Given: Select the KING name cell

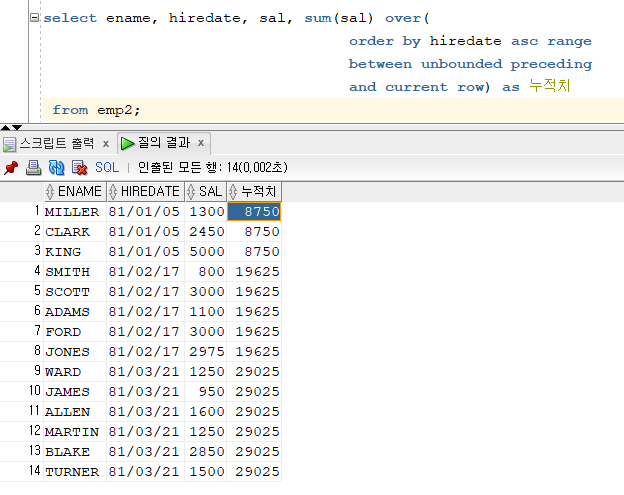Looking at the screenshot, I should pyautogui.click(x=75, y=251).
